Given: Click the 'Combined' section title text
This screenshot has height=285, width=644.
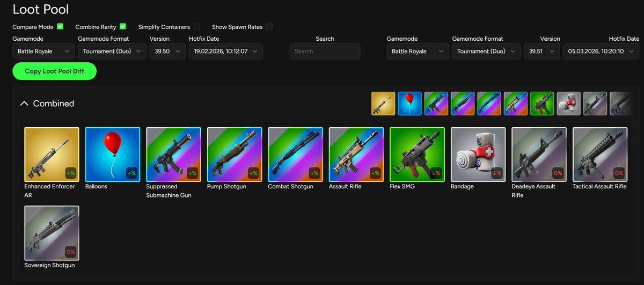Looking at the screenshot, I should click(x=54, y=104).
